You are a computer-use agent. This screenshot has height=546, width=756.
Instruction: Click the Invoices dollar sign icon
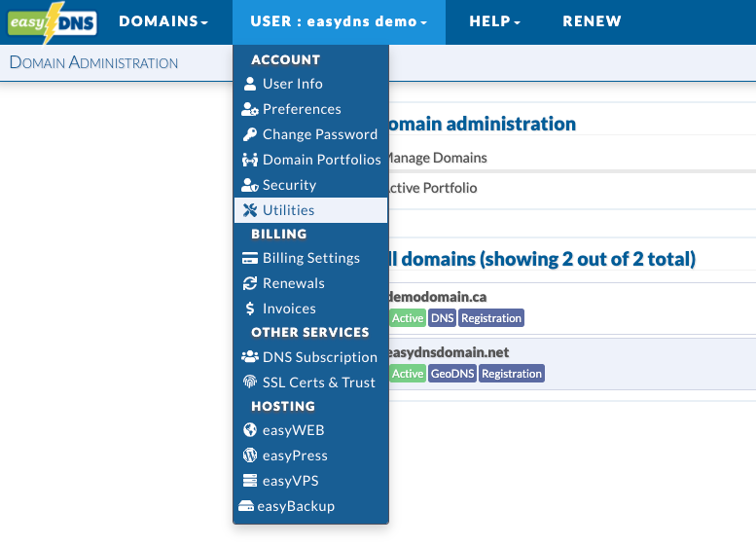pyautogui.click(x=250, y=309)
